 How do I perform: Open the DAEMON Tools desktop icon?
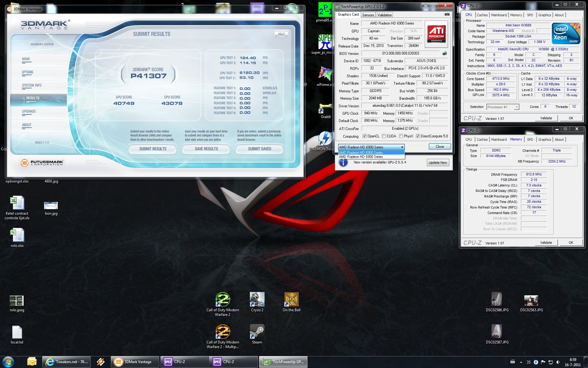coord(325,141)
